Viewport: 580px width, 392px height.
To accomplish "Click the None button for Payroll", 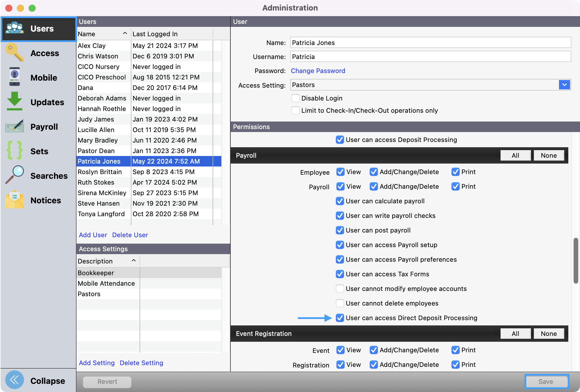I will point(548,155).
